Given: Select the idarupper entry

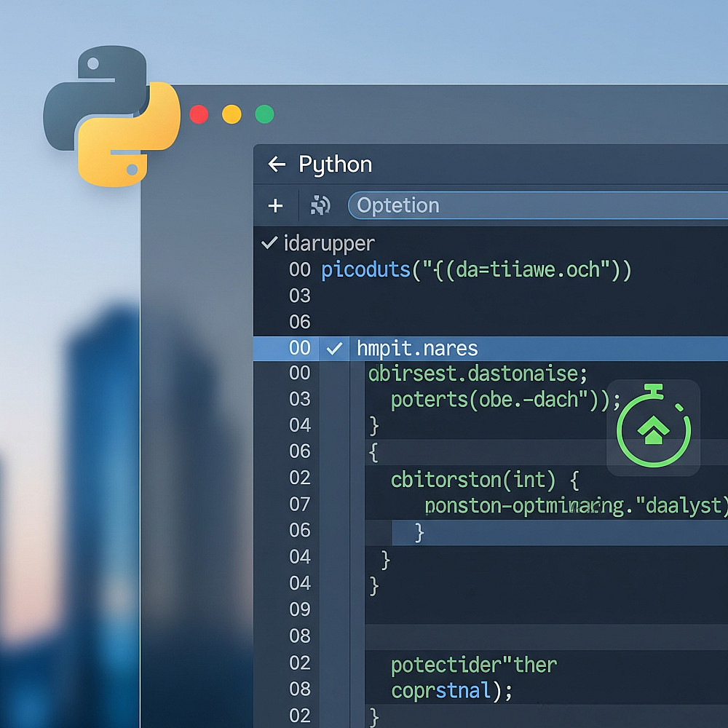Looking at the screenshot, I should 329,244.
